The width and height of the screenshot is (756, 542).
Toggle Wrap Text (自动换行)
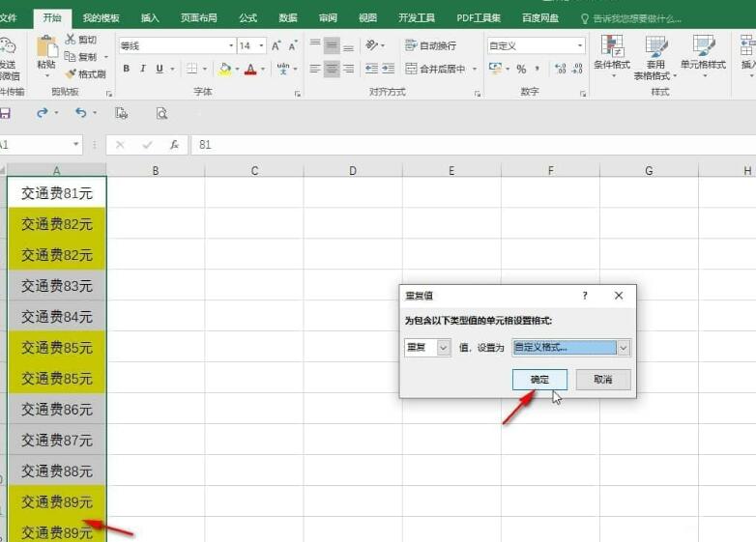(x=411, y=45)
